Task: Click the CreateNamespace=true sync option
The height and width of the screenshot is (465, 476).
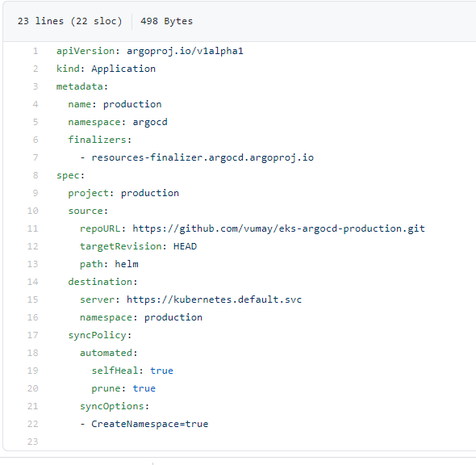Action: click(150, 424)
